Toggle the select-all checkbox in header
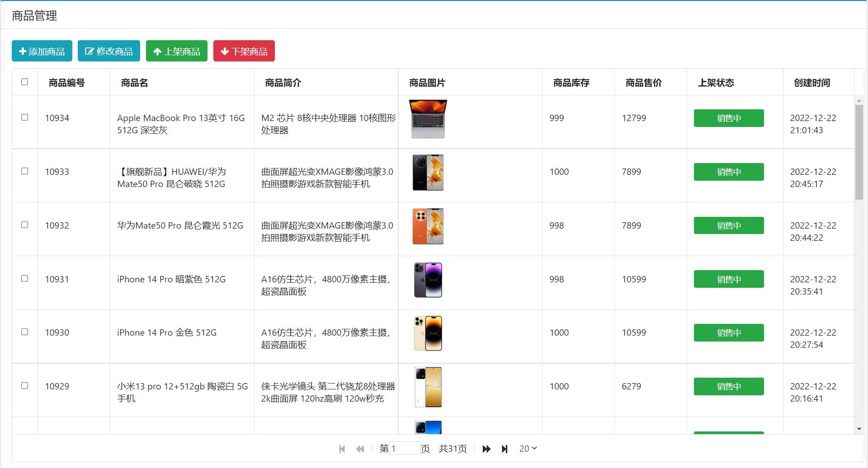The image size is (868, 468). (25, 82)
